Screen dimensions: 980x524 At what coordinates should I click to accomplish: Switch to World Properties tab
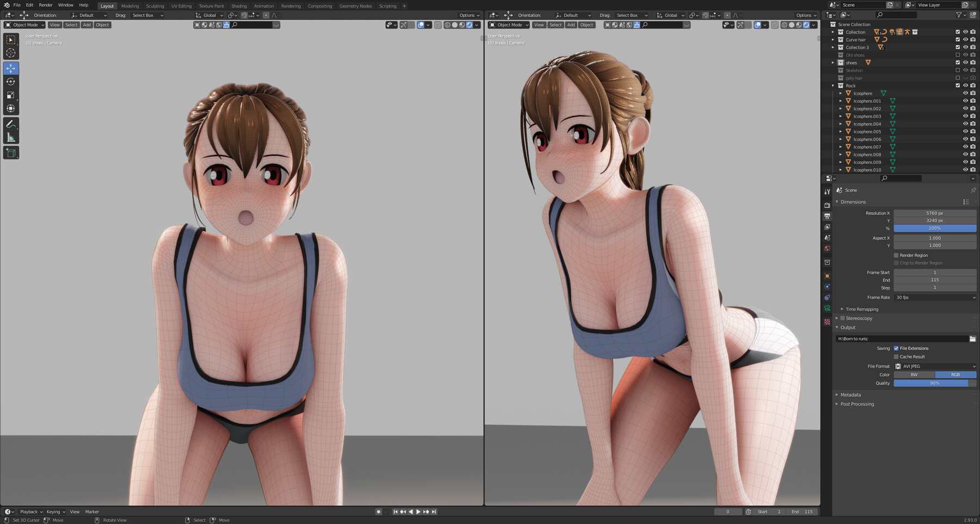coord(827,249)
